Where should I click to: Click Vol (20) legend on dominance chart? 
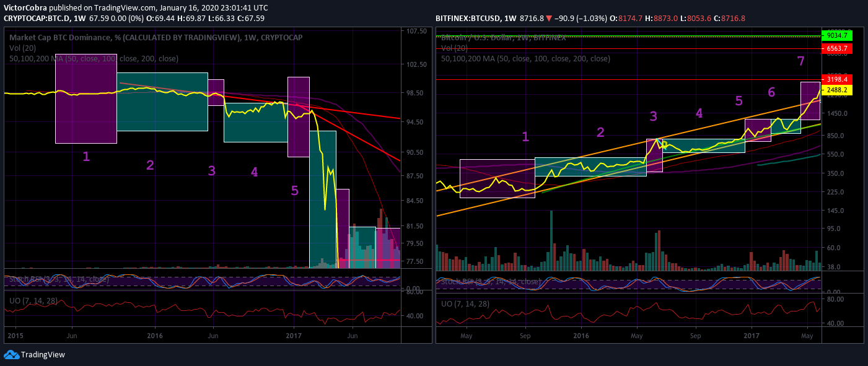22,48
